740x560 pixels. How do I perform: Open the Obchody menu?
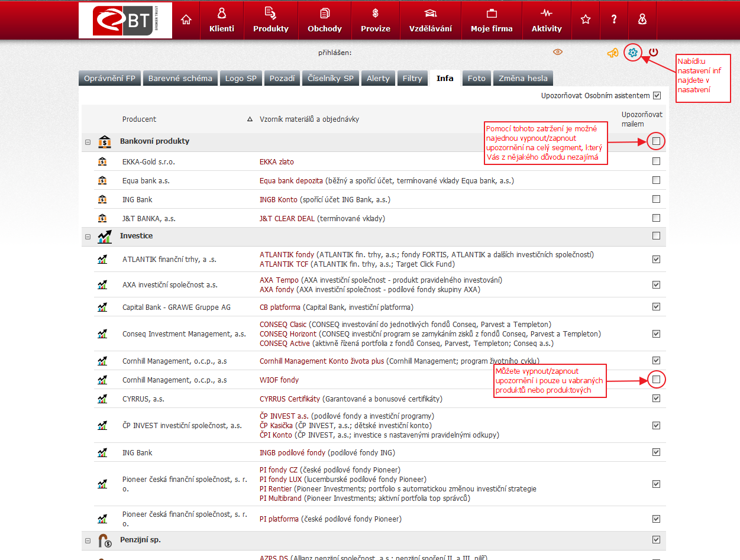pyautogui.click(x=325, y=20)
